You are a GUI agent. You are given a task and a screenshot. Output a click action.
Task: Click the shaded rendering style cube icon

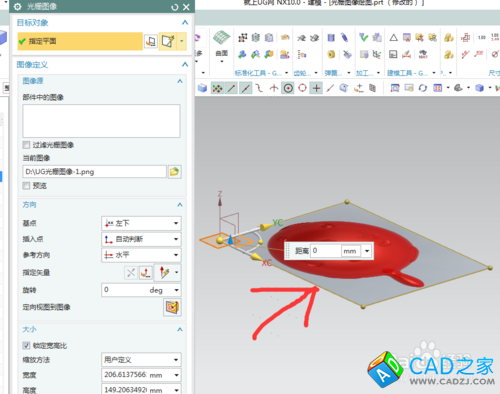tap(479, 88)
